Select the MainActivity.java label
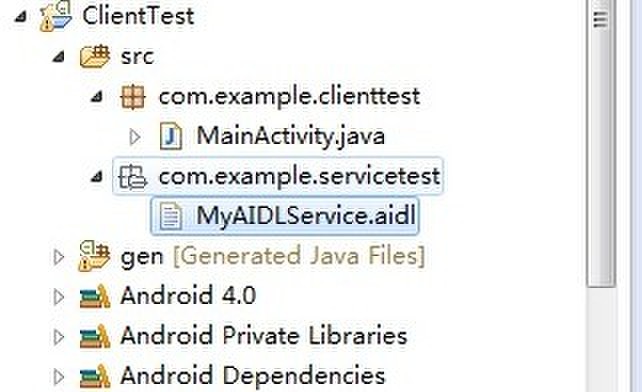 click(290, 136)
